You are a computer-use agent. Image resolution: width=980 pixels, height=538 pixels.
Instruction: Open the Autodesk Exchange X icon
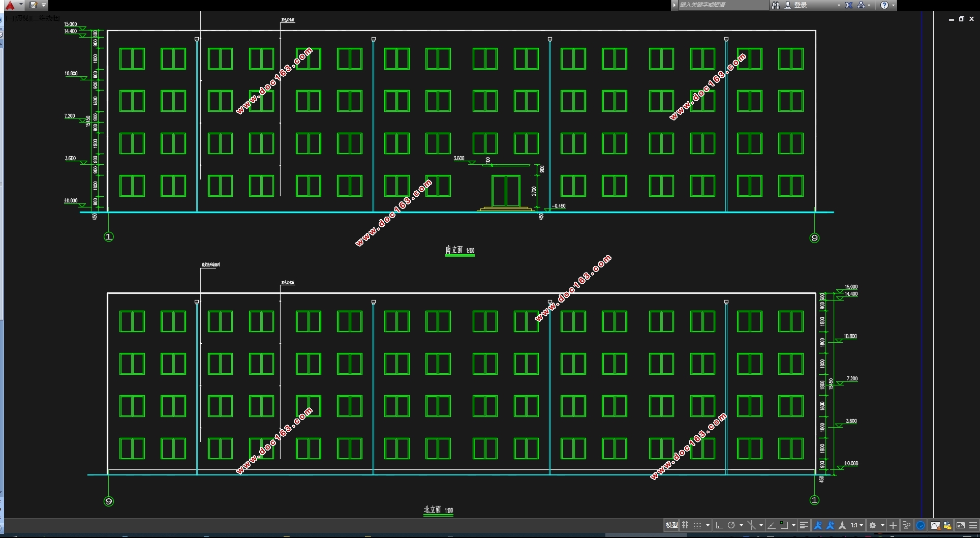pyautogui.click(x=849, y=5)
